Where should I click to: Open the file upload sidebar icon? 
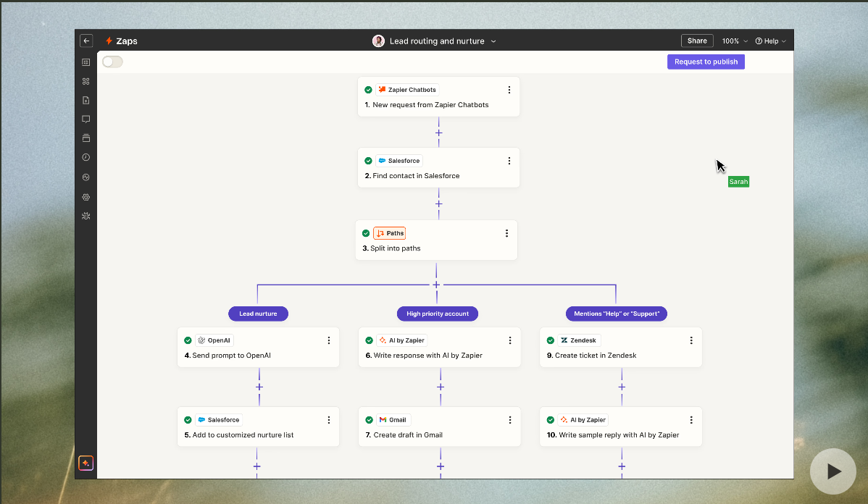tap(85, 100)
